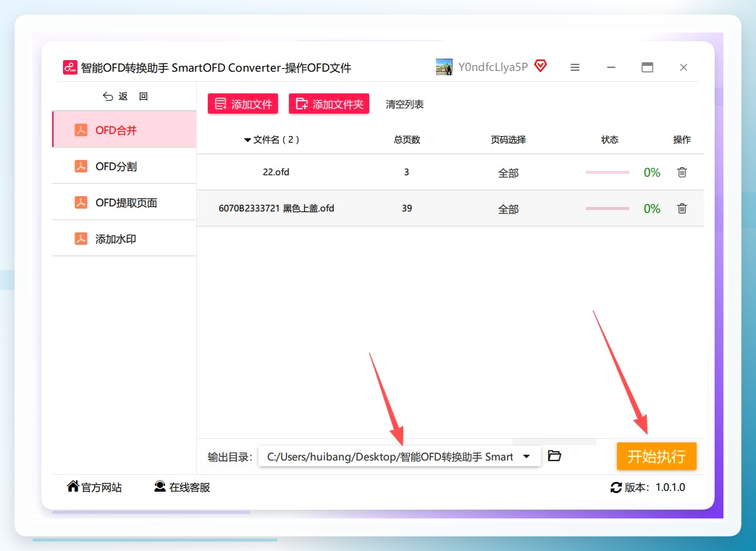
Task: Click the 添加文件夹 button
Action: (x=329, y=104)
